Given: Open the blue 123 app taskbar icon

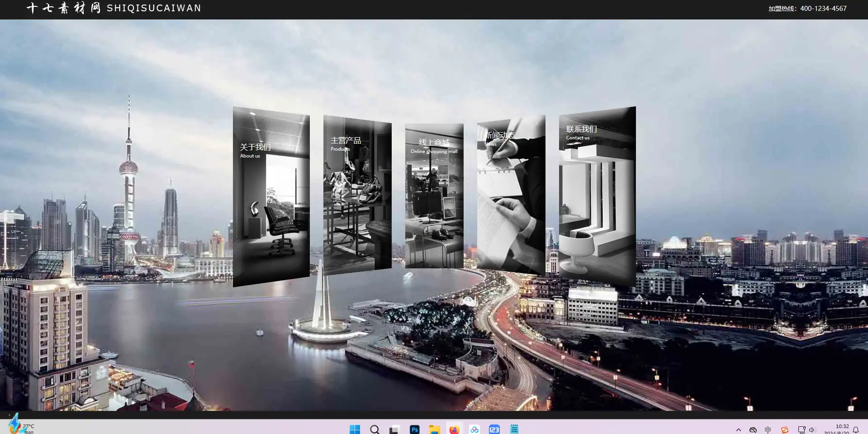Looking at the screenshot, I should click(494, 429).
